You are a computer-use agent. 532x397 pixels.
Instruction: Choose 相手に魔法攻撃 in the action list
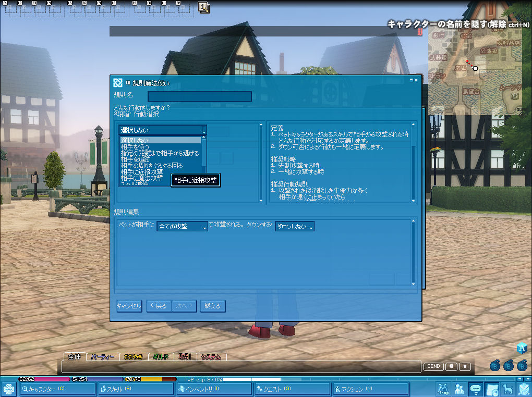(x=141, y=178)
